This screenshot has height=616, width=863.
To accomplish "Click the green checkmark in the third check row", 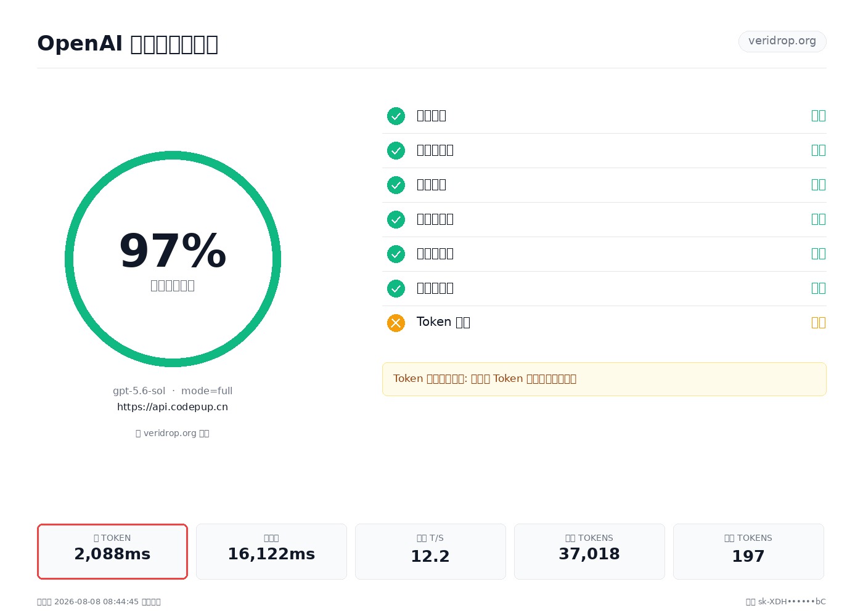I will coord(396,185).
